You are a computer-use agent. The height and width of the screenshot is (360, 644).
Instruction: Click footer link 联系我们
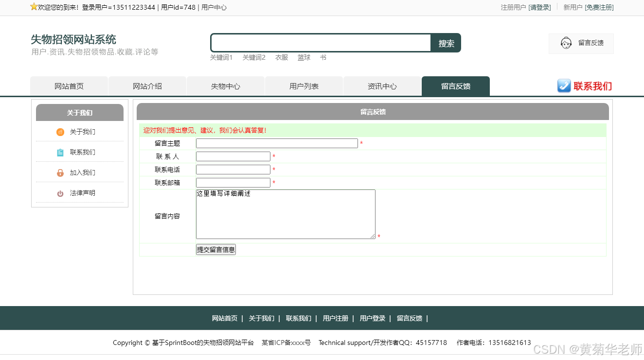click(299, 319)
